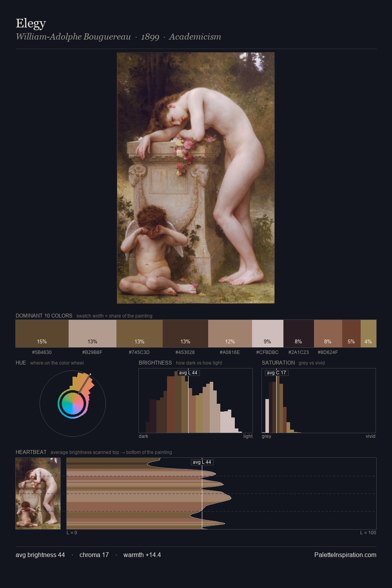
Task: Click the 'HEARTBEAT' section heading
Action: coord(31,452)
